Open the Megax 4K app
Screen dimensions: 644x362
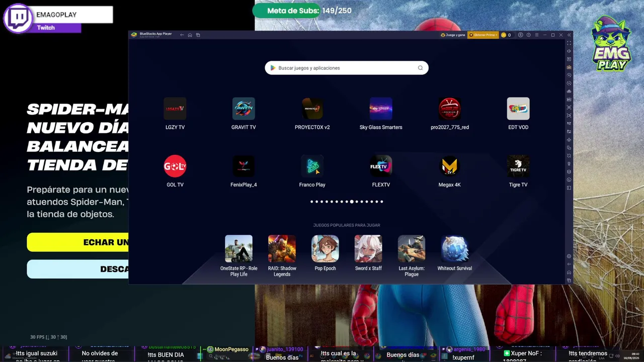450,166
